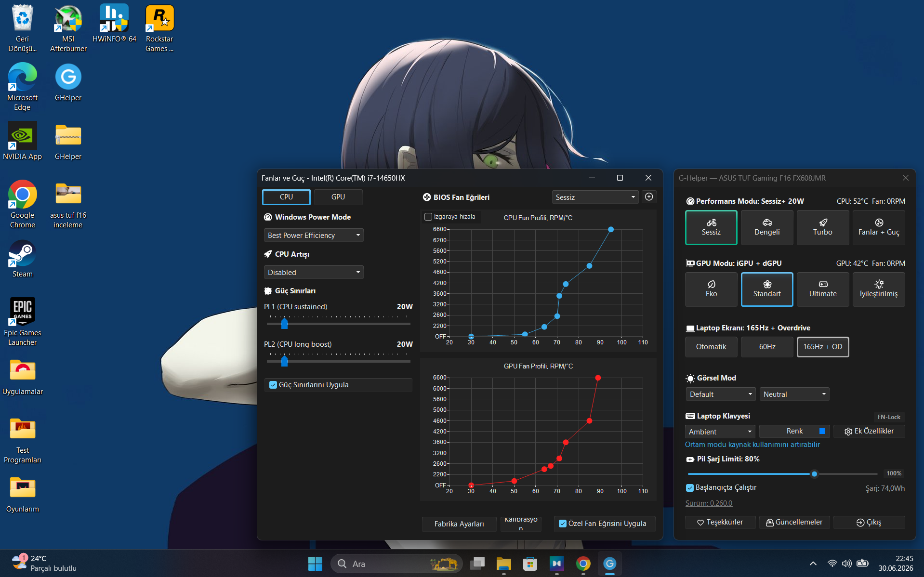This screenshot has width=924, height=577.
Task: Launch Steam from the desktop
Action: coord(22,258)
